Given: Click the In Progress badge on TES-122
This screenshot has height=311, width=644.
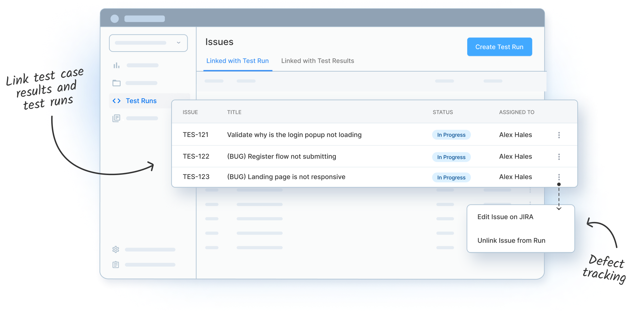Looking at the screenshot, I should [x=451, y=157].
